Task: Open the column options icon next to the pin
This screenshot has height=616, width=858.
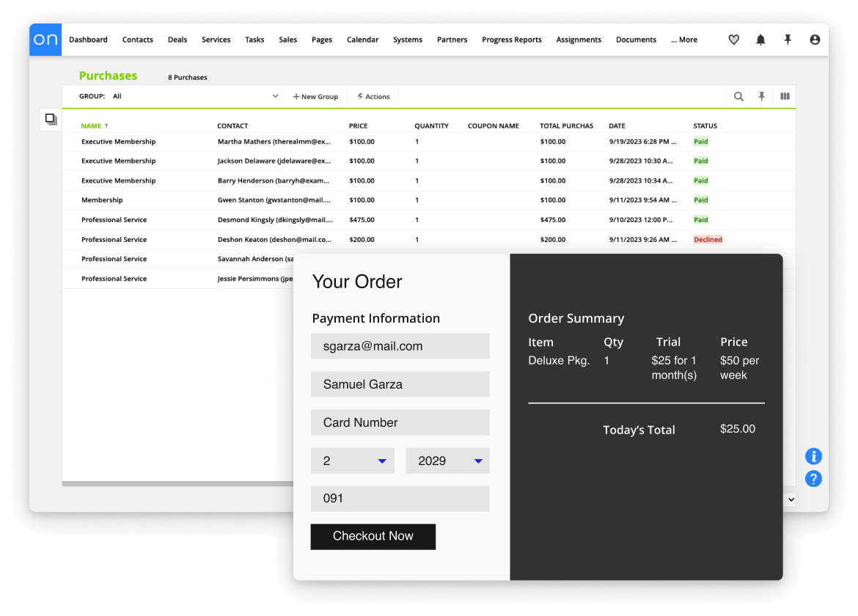Action: point(785,96)
